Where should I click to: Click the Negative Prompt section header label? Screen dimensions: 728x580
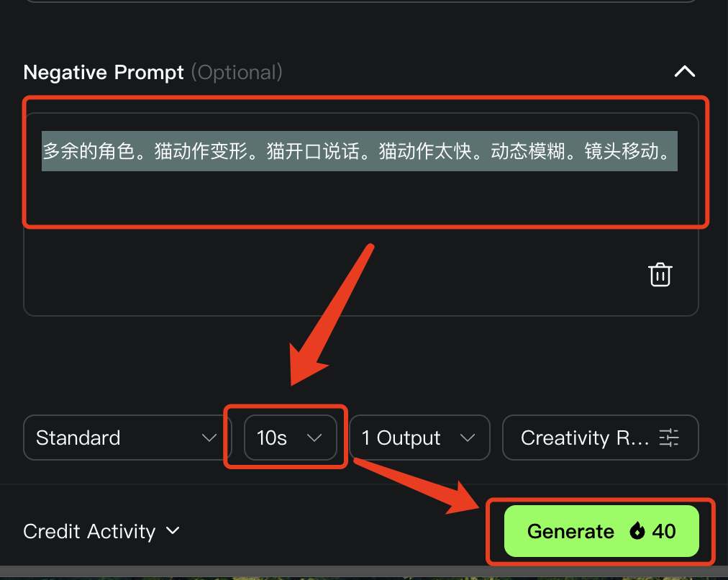103,72
